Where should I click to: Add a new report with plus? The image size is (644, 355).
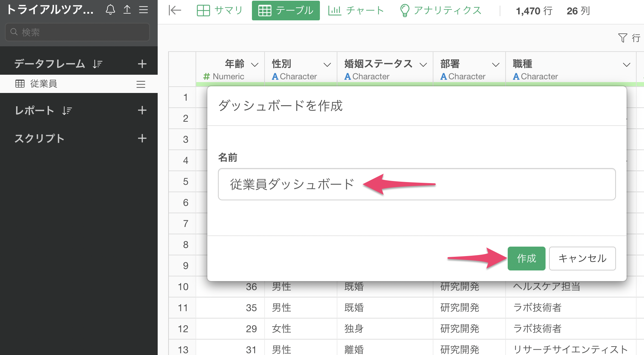pyautogui.click(x=142, y=110)
